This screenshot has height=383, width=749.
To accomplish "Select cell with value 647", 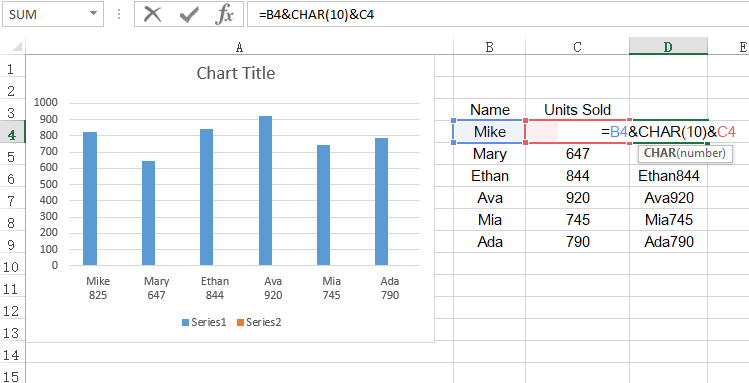I will pyautogui.click(x=577, y=154).
